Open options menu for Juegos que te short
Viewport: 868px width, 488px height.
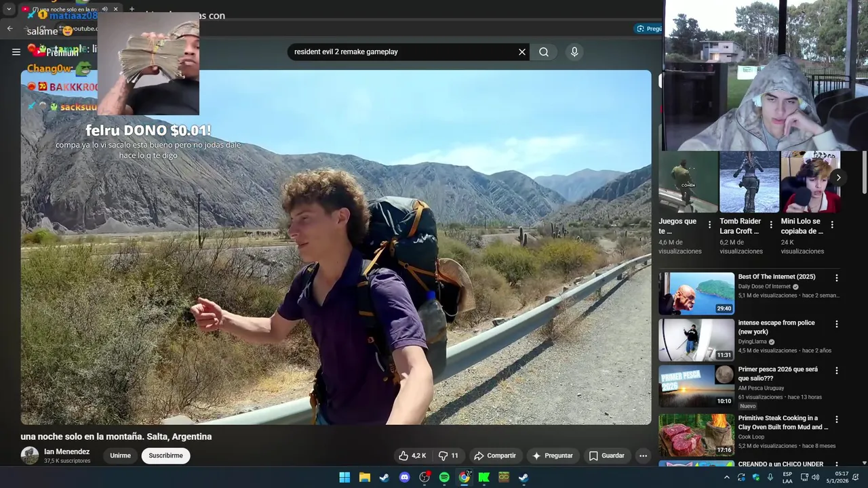pyautogui.click(x=710, y=224)
